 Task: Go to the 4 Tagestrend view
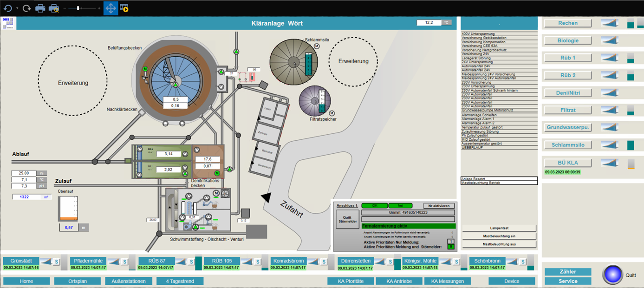pyautogui.click(x=180, y=281)
